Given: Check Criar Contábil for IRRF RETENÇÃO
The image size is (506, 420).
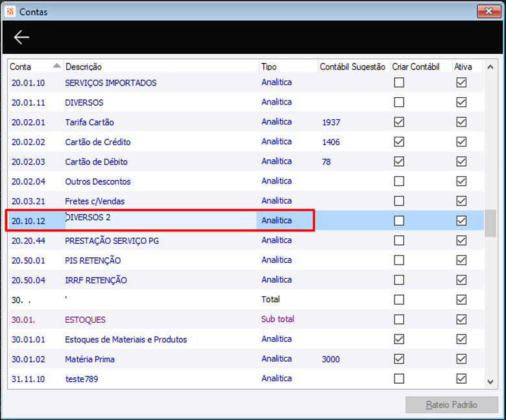Looking at the screenshot, I should (399, 280).
